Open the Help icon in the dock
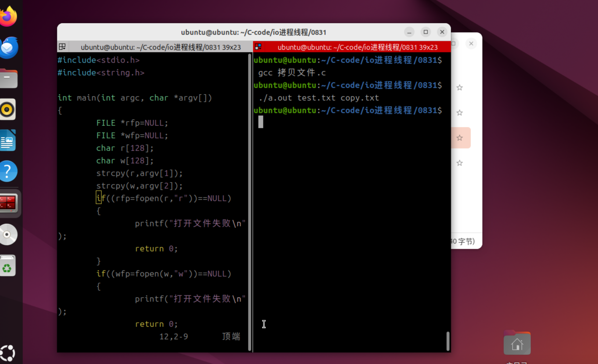 click(8, 171)
